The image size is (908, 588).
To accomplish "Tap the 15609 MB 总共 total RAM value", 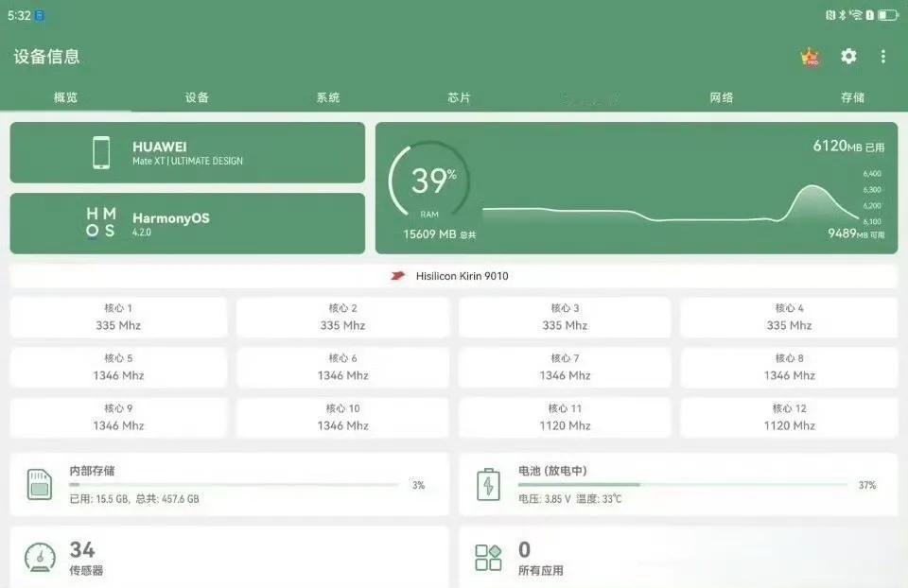I will [440, 234].
